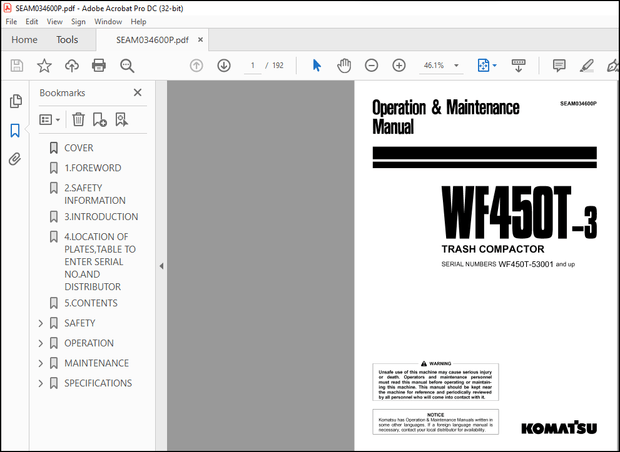Toggle the Bookmarks panel in left sidebar

pos(15,130)
